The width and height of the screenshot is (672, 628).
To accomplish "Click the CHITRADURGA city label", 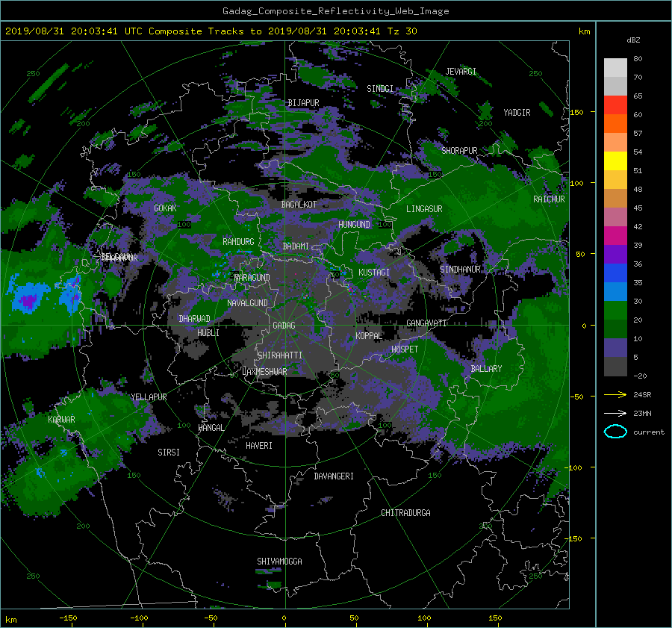I will point(406,513).
